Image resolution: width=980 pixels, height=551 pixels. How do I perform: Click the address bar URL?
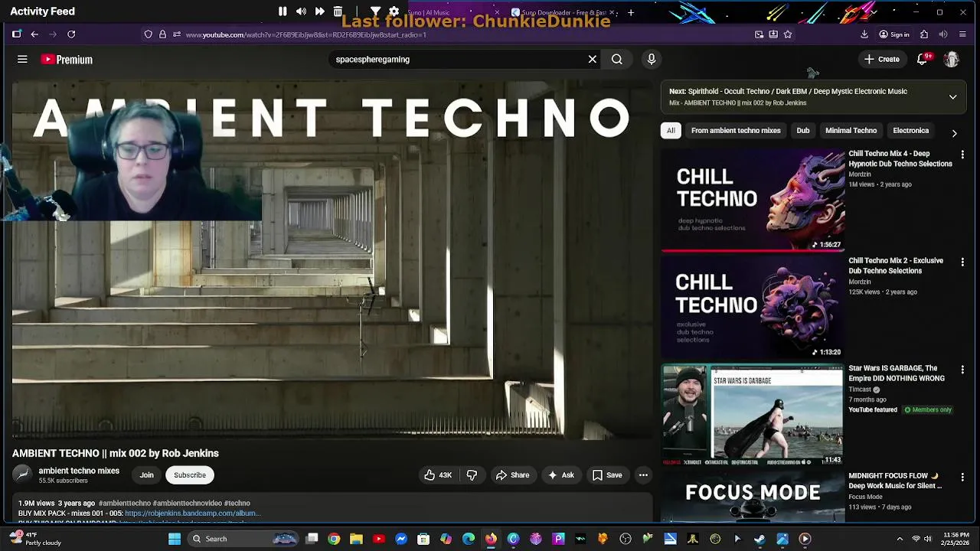tap(306, 34)
